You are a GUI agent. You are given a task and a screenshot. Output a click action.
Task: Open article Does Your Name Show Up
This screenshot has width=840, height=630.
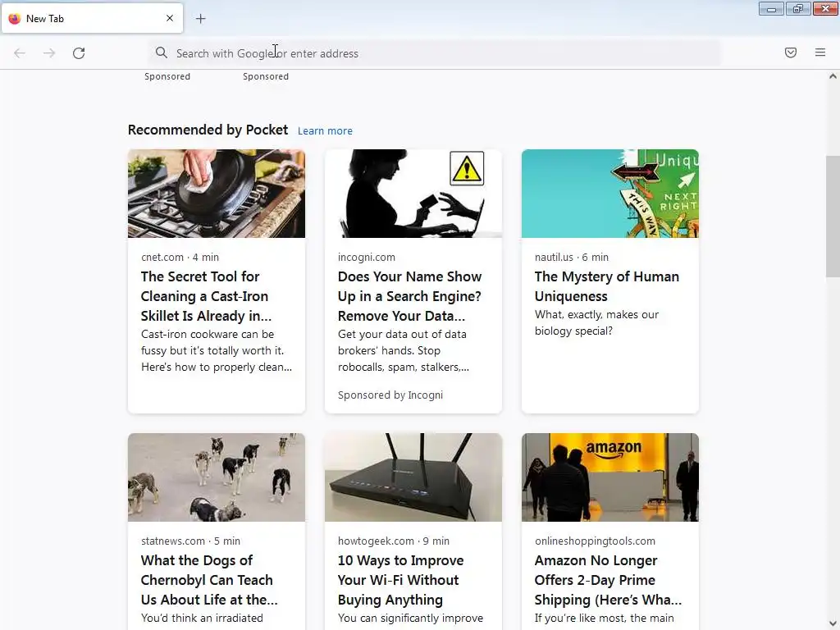coord(410,296)
